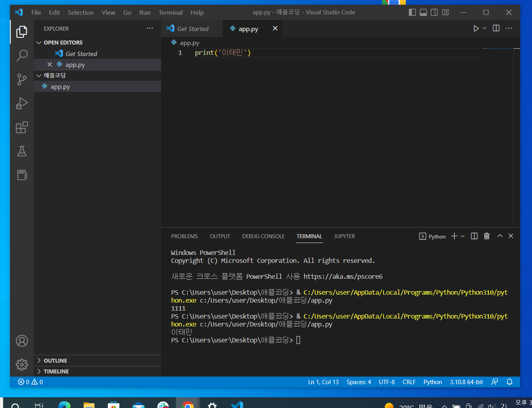532x408 pixels.
Task: Select interpreter 3.10.8 64-bit
Action: point(466,382)
